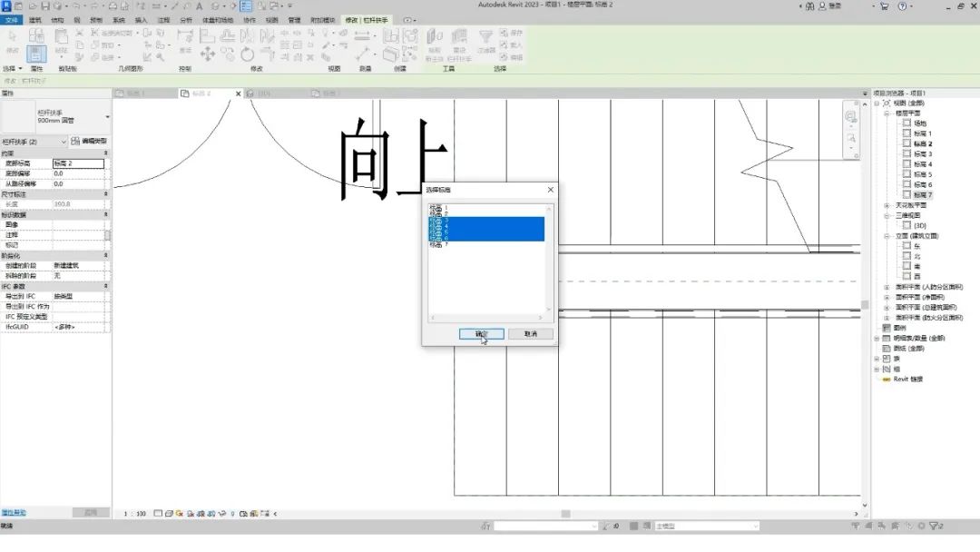Viewport: 980px width, 552px height.
Task: Click the 重设栏杆扶手 icon in 工具 panel
Action: (459, 37)
